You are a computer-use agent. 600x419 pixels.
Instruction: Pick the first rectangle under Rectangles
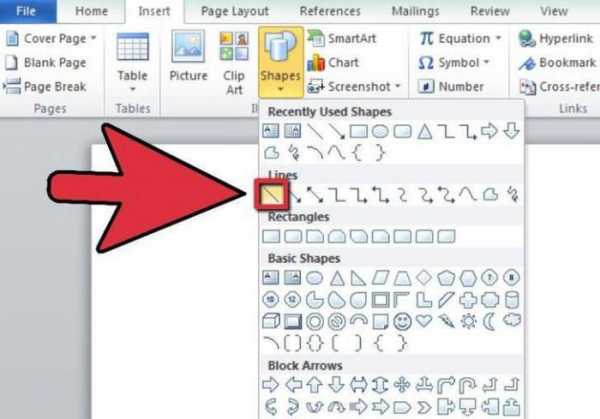tap(271, 236)
